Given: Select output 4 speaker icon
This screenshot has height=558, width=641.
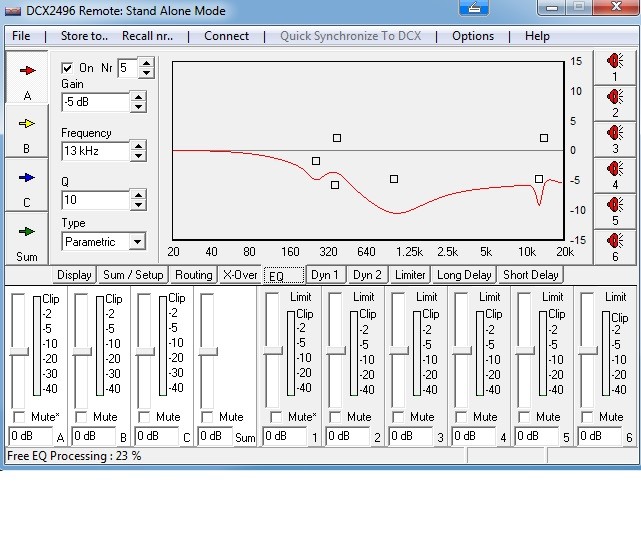Looking at the screenshot, I should tap(614, 175).
